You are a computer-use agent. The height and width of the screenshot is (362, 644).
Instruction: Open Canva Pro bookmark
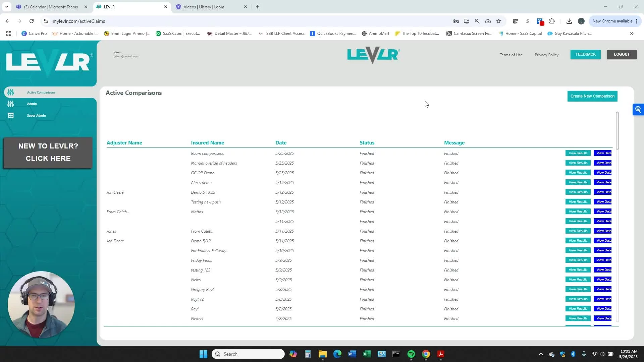(x=34, y=34)
